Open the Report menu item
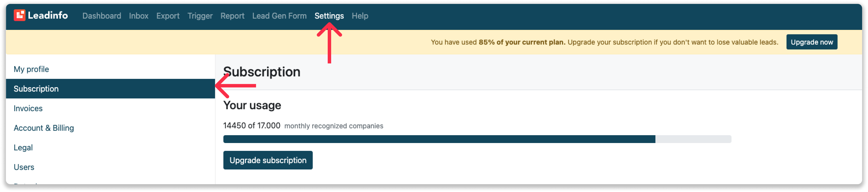 [232, 16]
